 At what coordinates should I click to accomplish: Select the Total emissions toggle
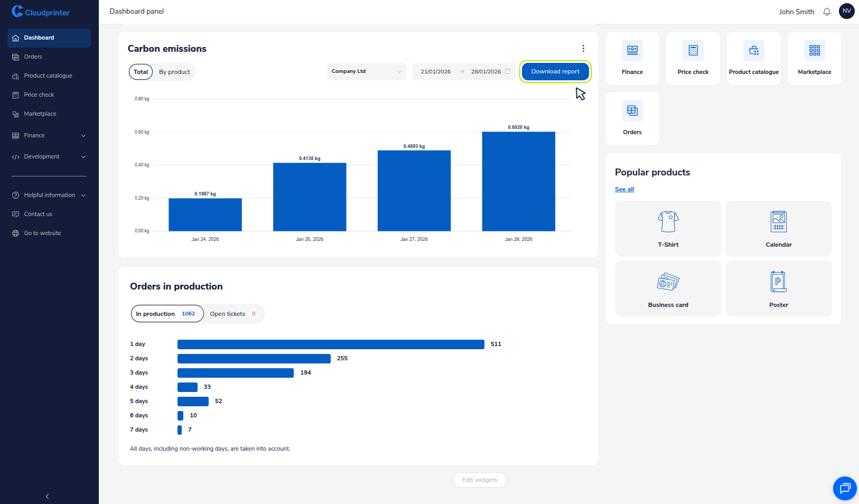141,71
